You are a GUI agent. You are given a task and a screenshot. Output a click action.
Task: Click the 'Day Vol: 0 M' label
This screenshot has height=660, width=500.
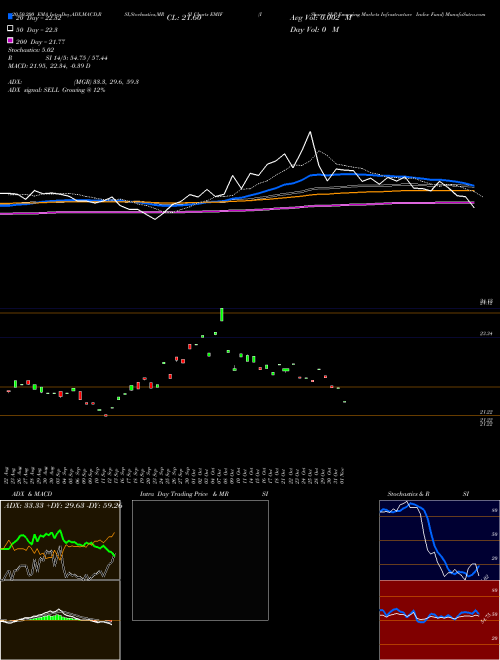[314, 30]
